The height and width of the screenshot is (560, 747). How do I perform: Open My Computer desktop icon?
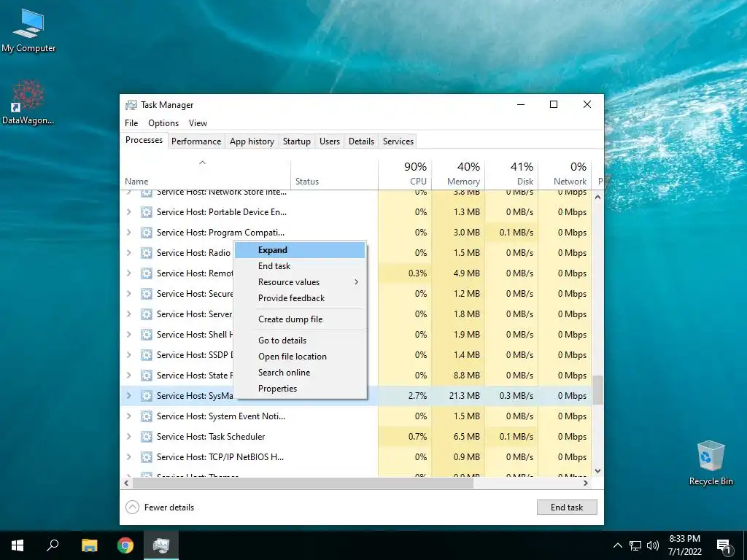[x=28, y=31]
